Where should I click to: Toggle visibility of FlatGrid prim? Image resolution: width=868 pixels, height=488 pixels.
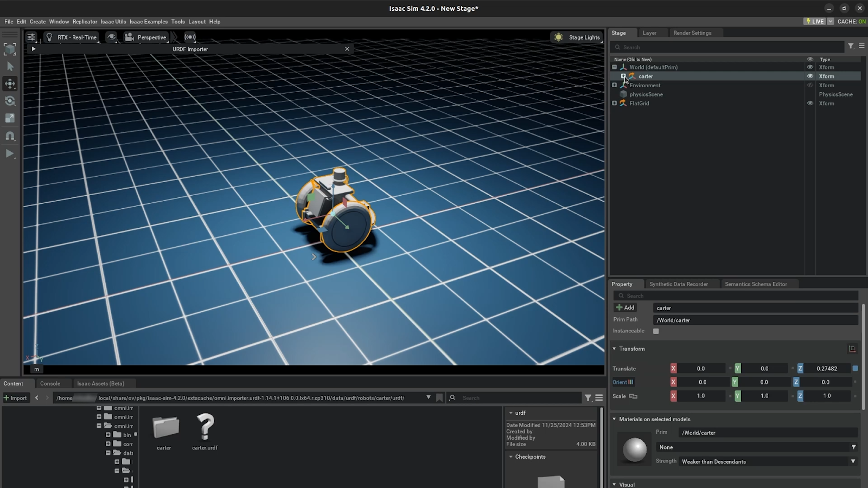810,104
